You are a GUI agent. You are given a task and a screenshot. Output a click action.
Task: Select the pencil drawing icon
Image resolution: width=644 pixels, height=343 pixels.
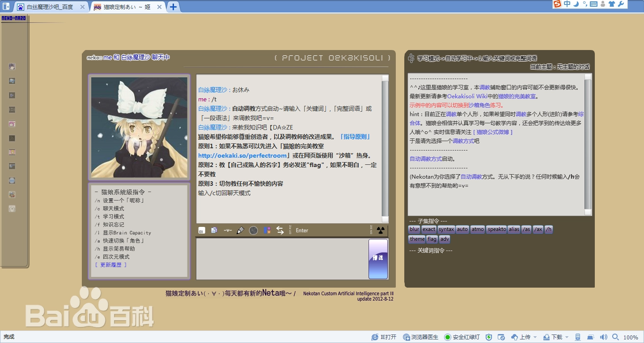pyautogui.click(x=240, y=230)
